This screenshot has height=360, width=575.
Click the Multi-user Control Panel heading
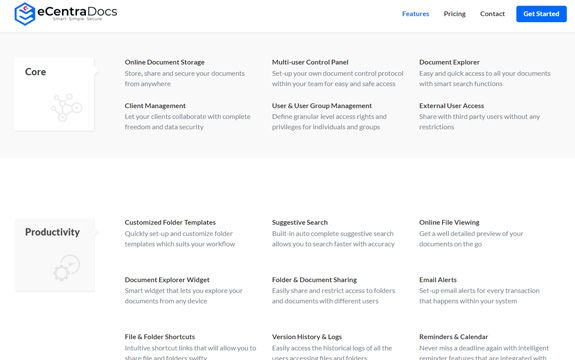[x=310, y=62]
